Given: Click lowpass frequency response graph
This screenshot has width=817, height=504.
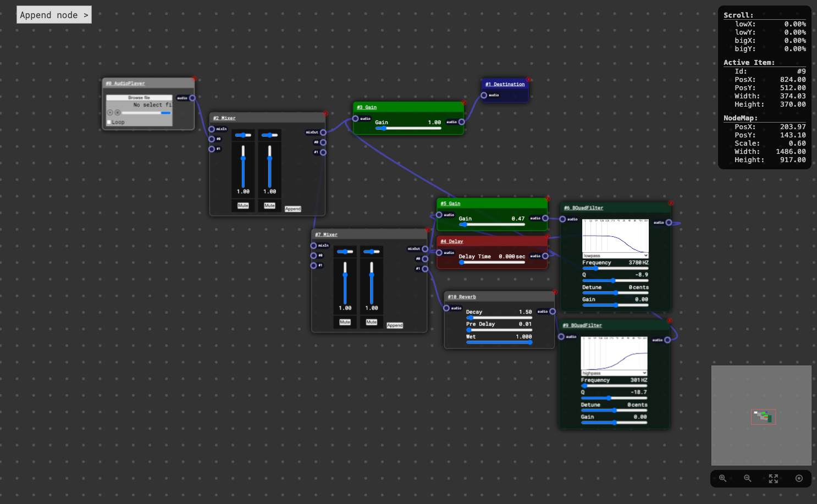Looking at the screenshot, I should [x=615, y=236].
